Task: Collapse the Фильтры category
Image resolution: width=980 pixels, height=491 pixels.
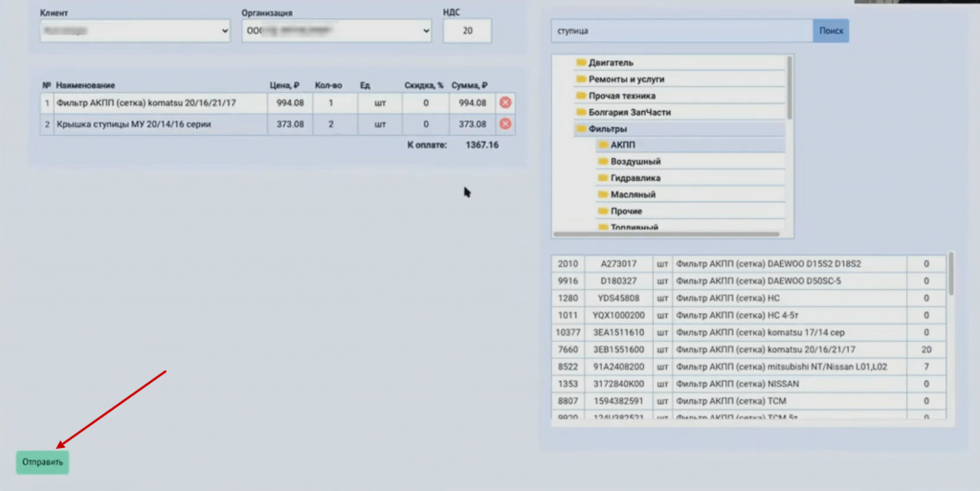Action: [x=608, y=128]
